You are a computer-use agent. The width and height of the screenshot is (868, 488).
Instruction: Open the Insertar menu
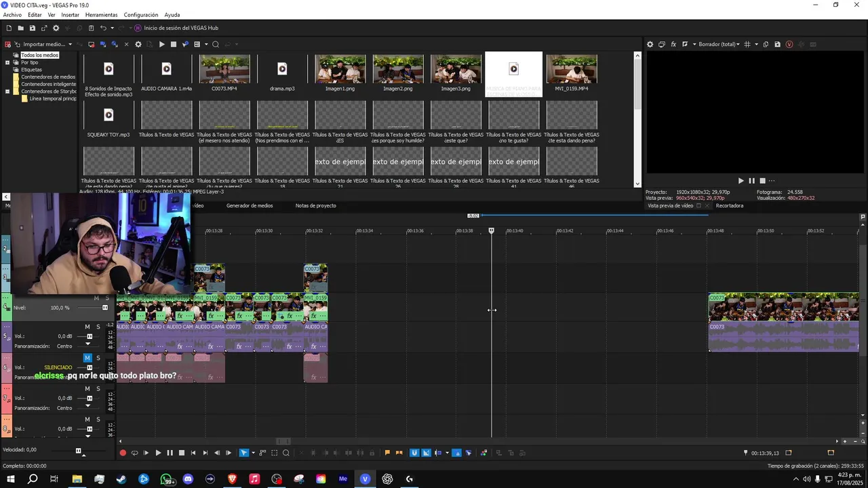click(x=70, y=15)
